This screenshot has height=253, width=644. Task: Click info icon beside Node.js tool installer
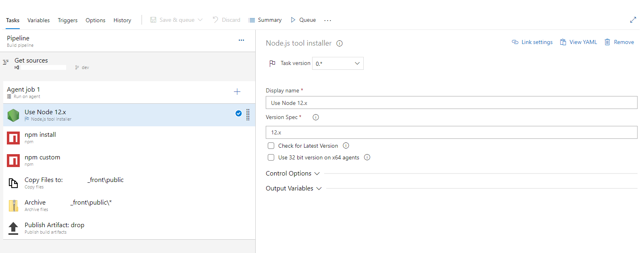pos(340,44)
